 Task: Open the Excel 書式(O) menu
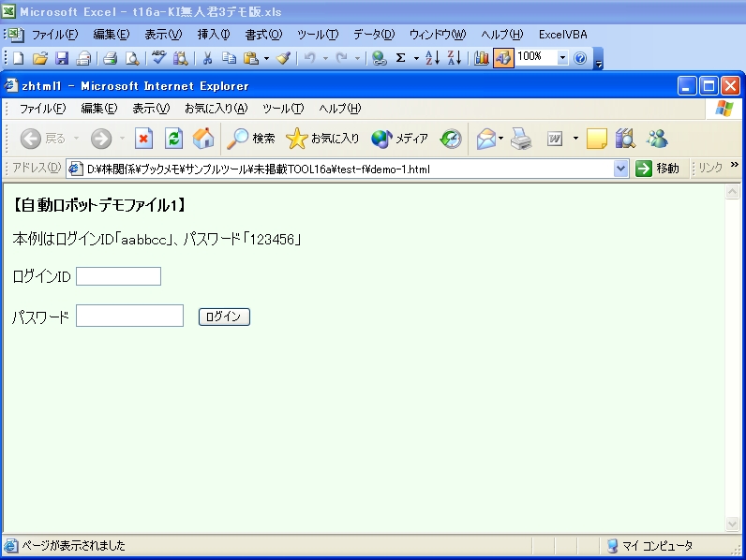click(263, 35)
